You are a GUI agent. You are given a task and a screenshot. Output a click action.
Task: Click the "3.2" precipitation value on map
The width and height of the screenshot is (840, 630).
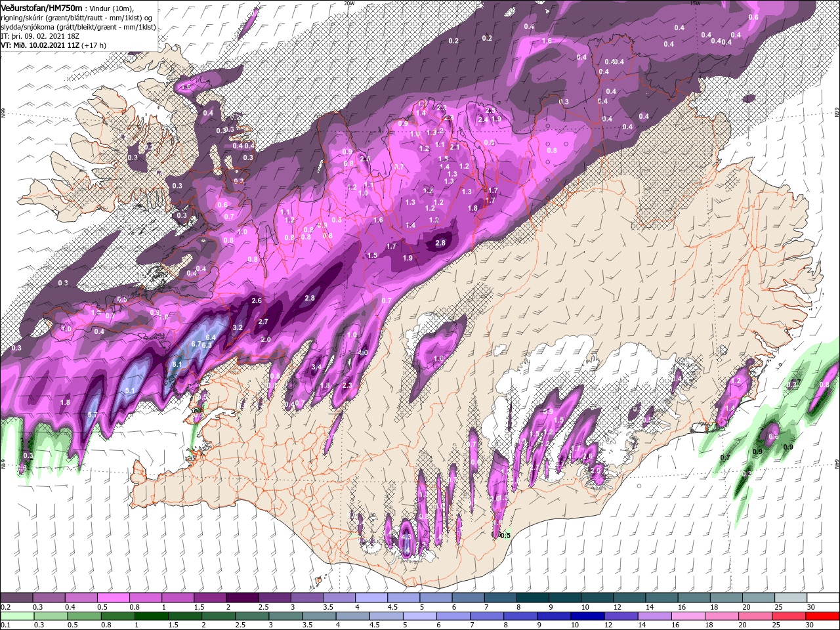tap(238, 327)
